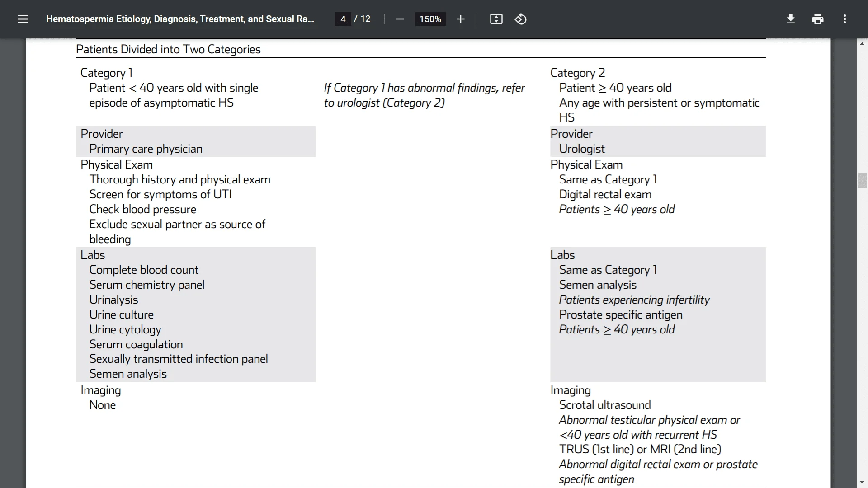Click the zoom out minus icon
The width and height of the screenshot is (868, 488).
click(x=400, y=19)
